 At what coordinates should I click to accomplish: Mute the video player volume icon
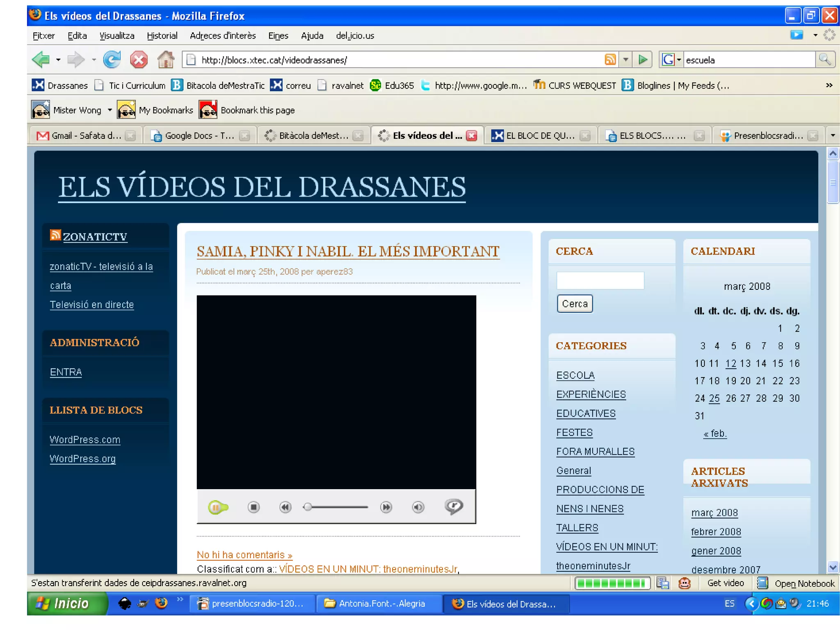418,507
